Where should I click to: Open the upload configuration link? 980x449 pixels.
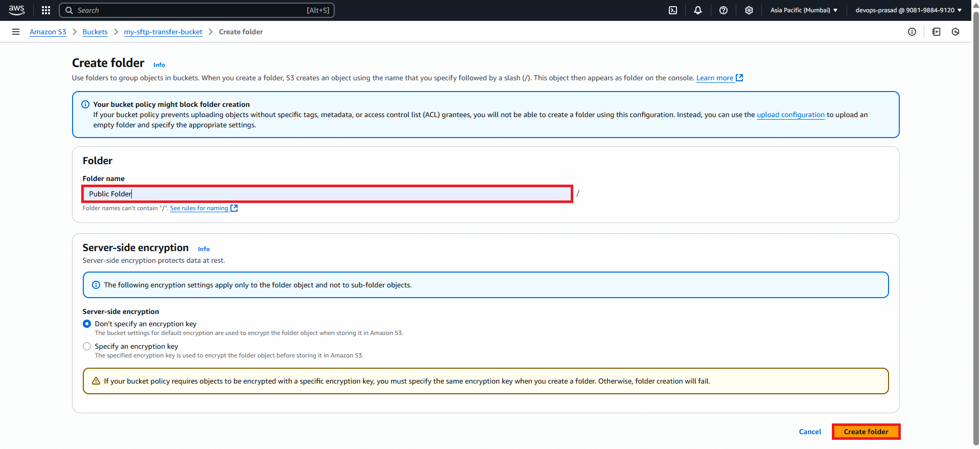coord(790,115)
